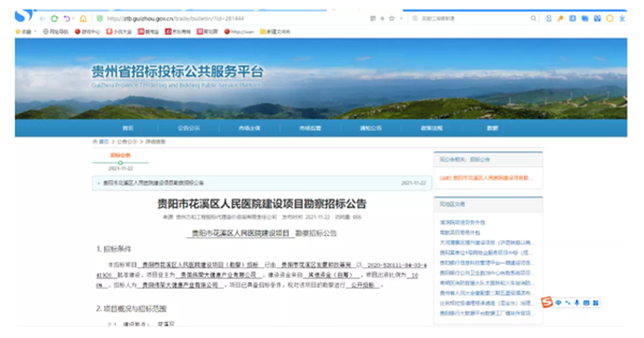Click the 市场监管 navigation menu item
644x338 pixels.
[x=310, y=128]
